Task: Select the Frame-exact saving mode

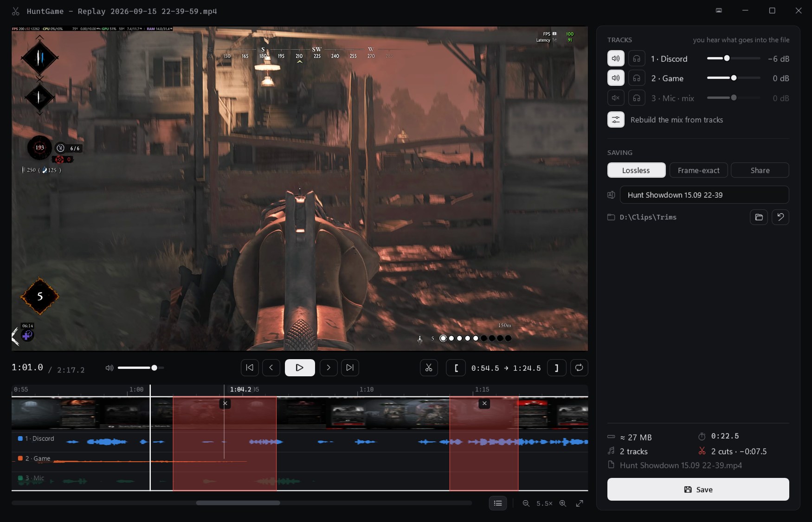Action: tap(698, 170)
